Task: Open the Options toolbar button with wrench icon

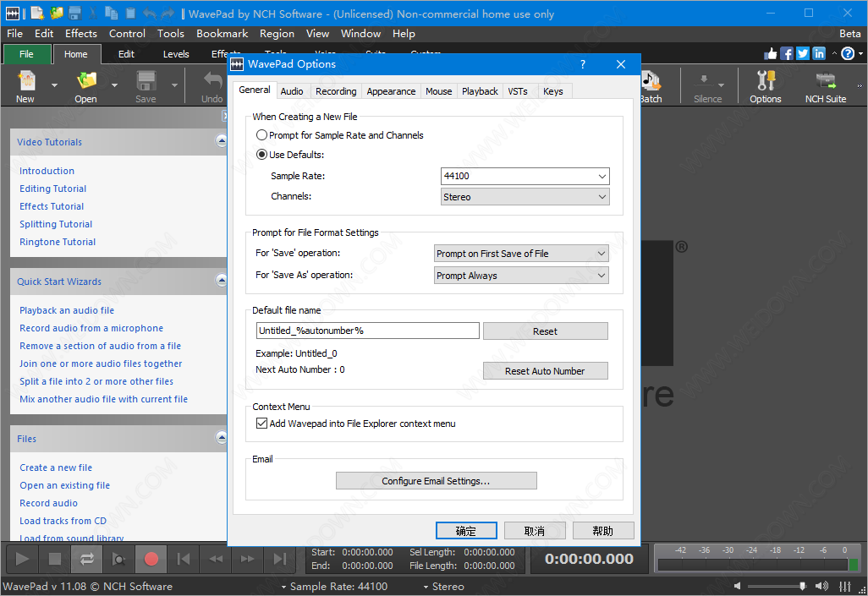Action: coord(766,87)
